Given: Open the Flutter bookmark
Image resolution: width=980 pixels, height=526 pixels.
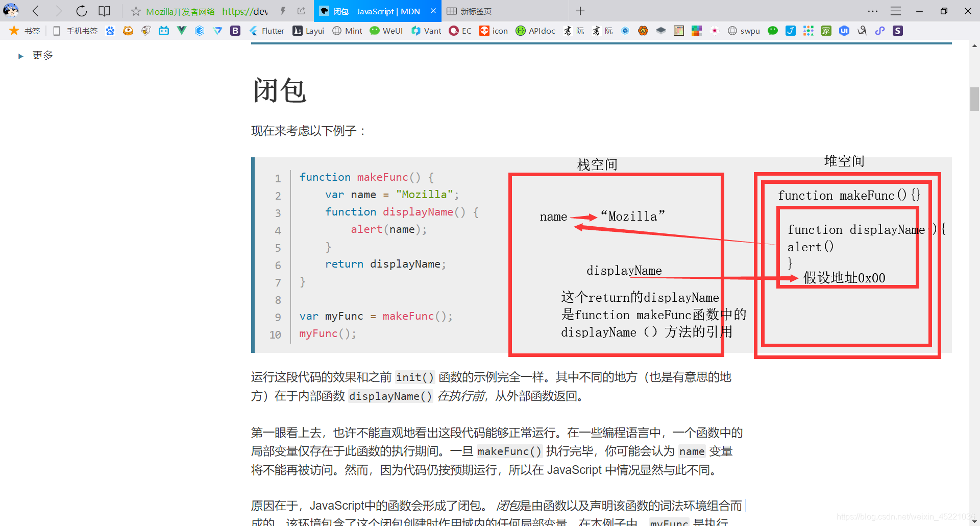Looking at the screenshot, I should click(266, 31).
